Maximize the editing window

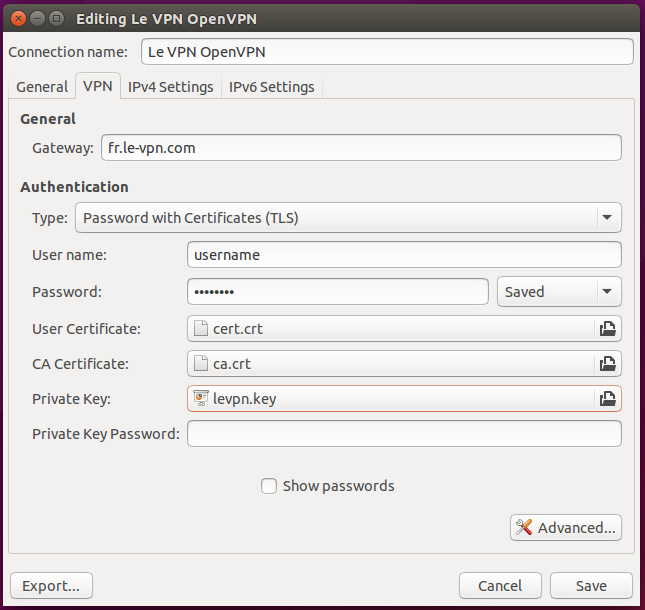(x=57, y=19)
